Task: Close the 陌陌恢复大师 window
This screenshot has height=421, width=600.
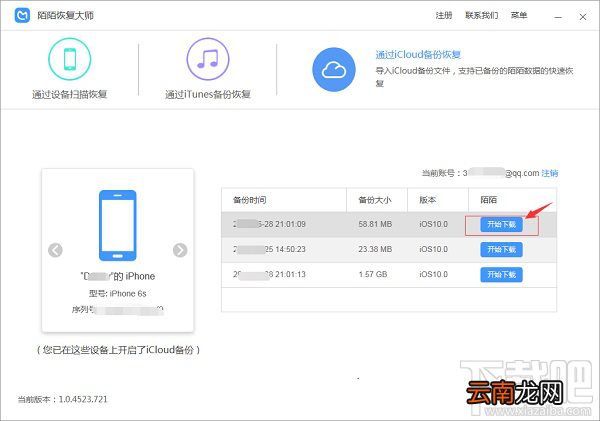Action: click(x=583, y=17)
